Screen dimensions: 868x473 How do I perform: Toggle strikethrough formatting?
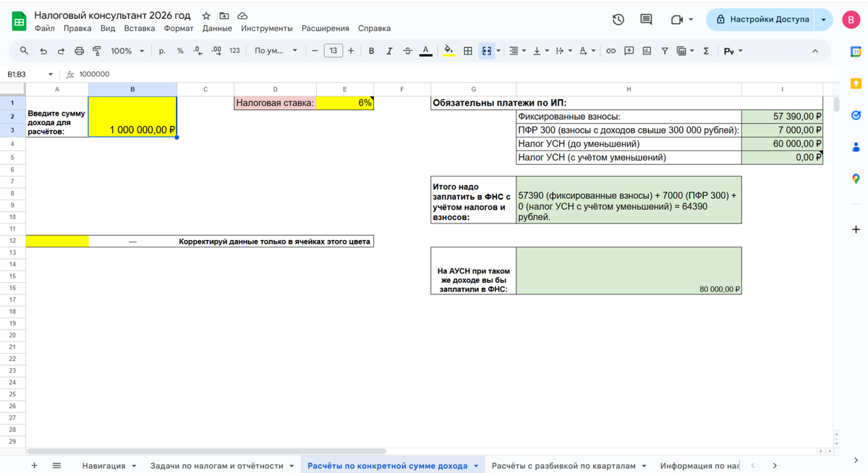(407, 51)
